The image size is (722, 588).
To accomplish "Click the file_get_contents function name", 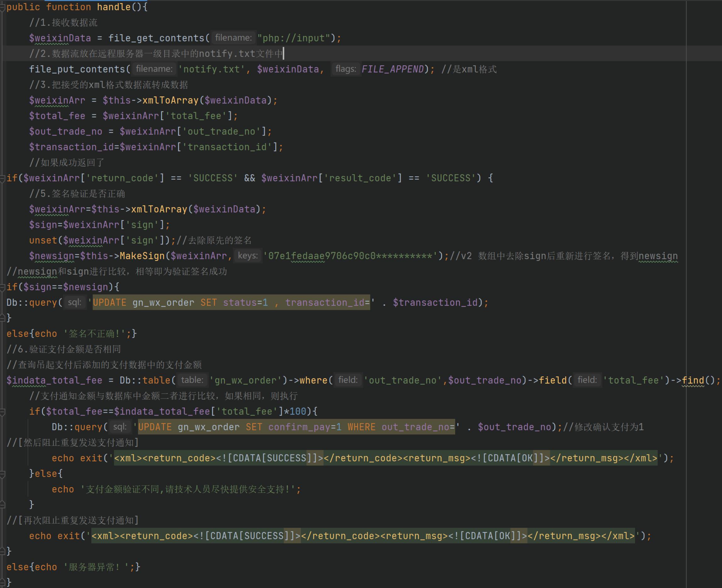I will (156, 38).
